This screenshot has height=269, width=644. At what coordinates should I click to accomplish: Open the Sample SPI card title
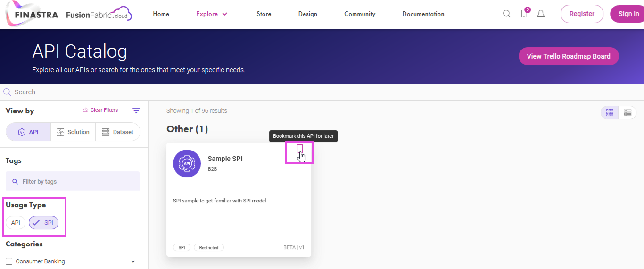point(225,159)
